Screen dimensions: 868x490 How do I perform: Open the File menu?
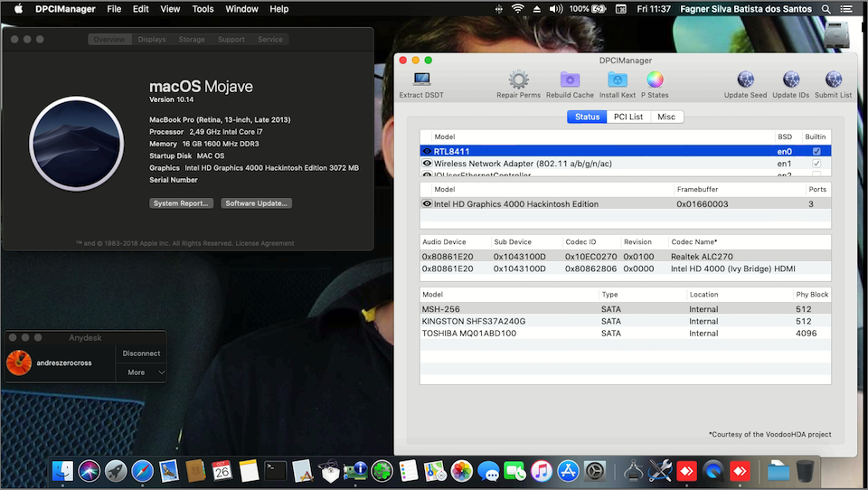114,9
